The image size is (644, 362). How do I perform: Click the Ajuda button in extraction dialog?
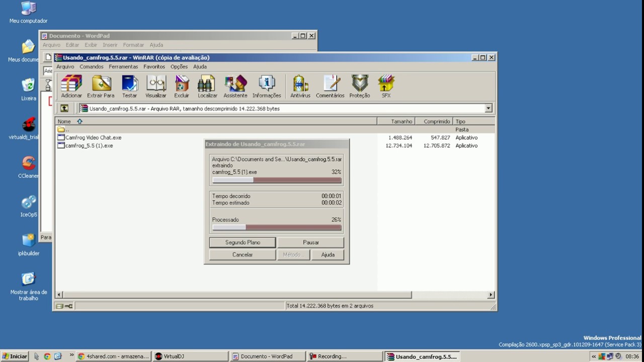(x=328, y=255)
